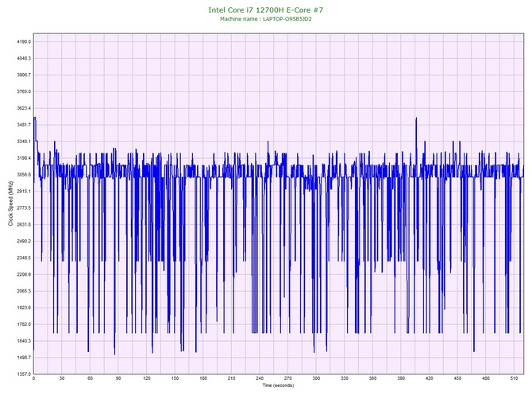The height and width of the screenshot is (399, 532).
Task: Click the 3765.0 y-axis value
Action: [24, 91]
